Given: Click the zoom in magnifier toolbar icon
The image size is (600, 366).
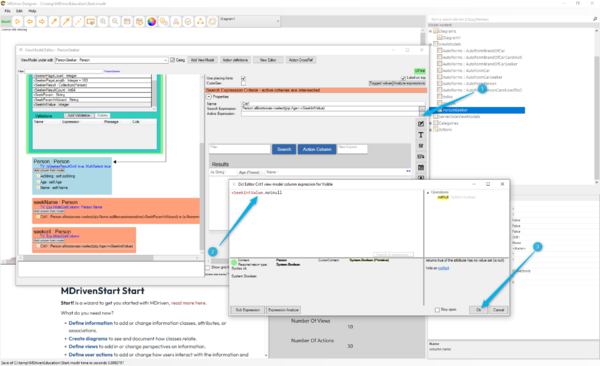Looking at the screenshot, I should pyautogui.click(x=103, y=22).
